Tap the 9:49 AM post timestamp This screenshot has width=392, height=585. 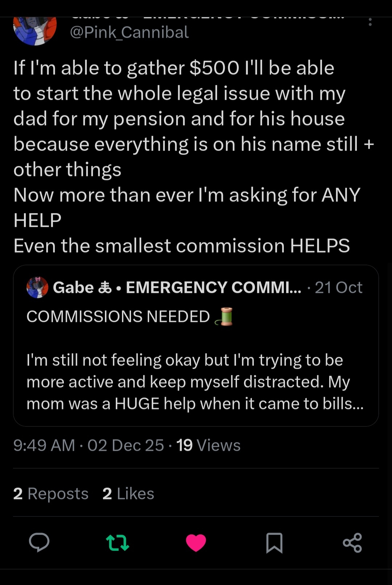[x=44, y=445]
